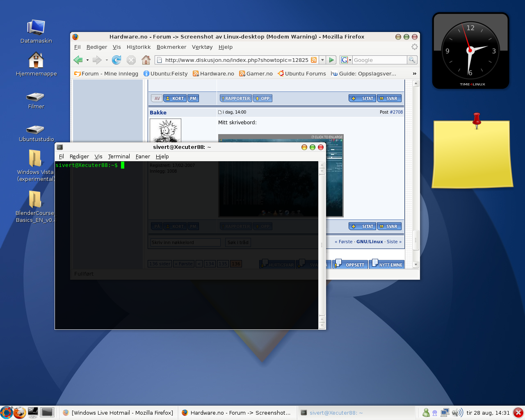Click the Firefox page vertical scrollbar

tap(416, 174)
